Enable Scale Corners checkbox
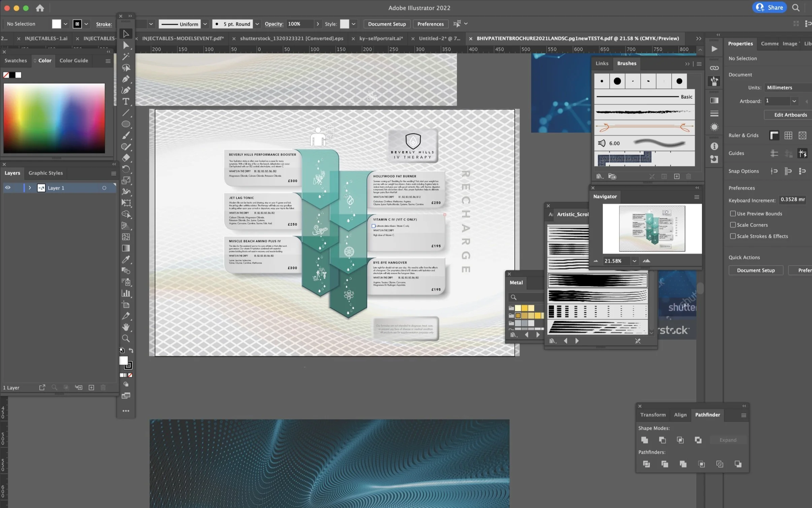 [733, 225]
